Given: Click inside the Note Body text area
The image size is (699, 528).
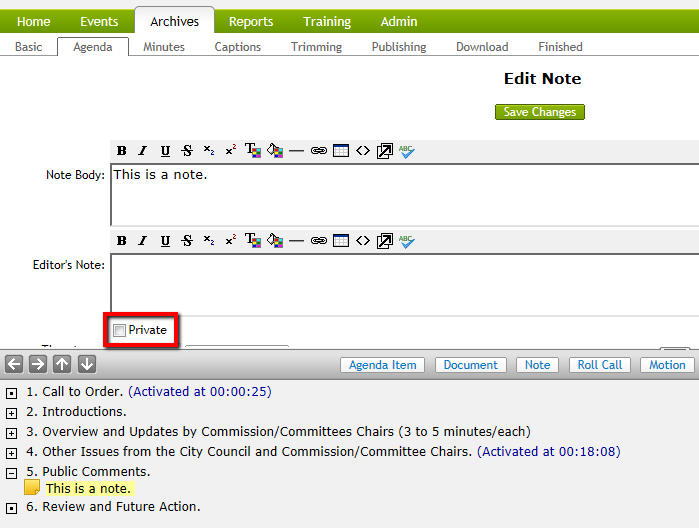Looking at the screenshot, I should click(405, 195).
